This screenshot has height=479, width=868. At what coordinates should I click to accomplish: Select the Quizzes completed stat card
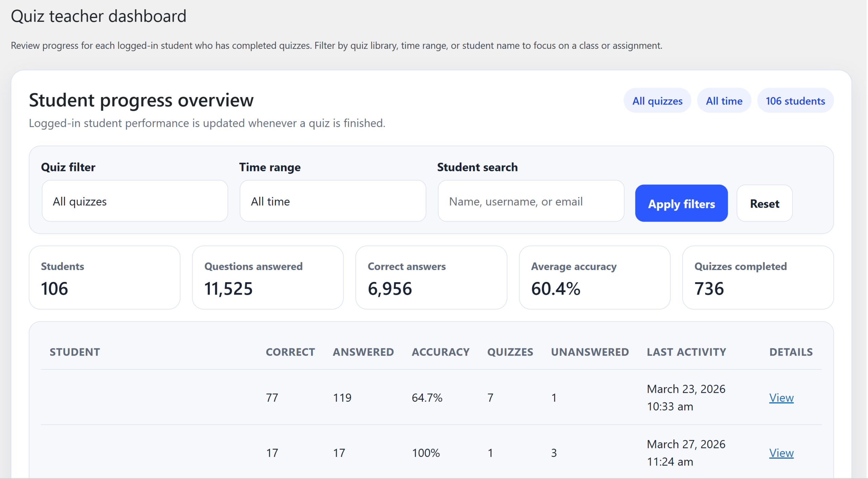pos(757,277)
